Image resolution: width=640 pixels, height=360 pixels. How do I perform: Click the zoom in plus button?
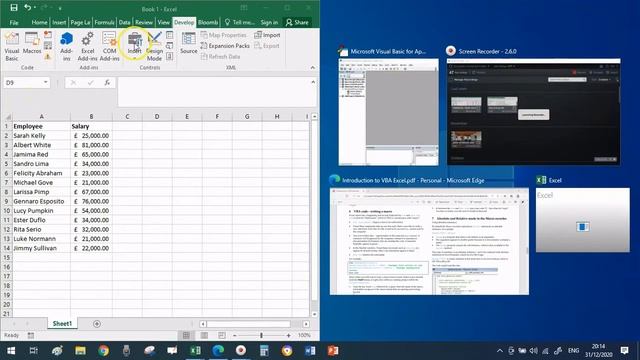[x=289, y=336]
